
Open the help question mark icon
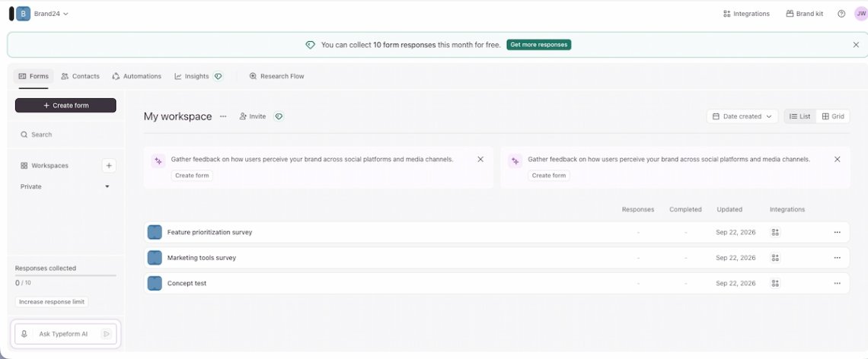point(841,14)
